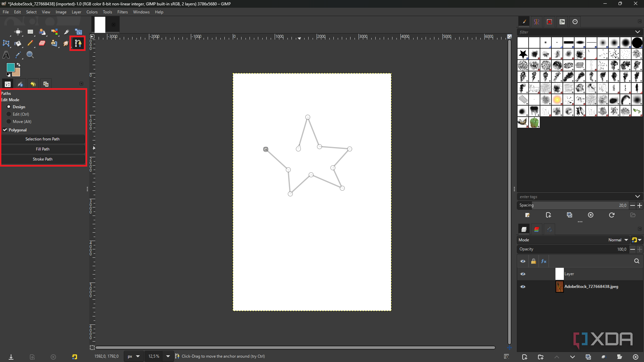
Task: Select the star-shaped brush thumbnail
Action: tap(523, 54)
